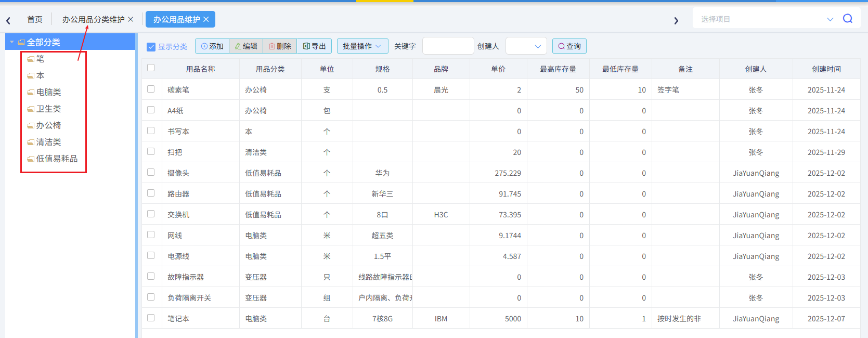Click the left tab-scroll arrow
The height and width of the screenshot is (338, 868).
tap(8, 21)
